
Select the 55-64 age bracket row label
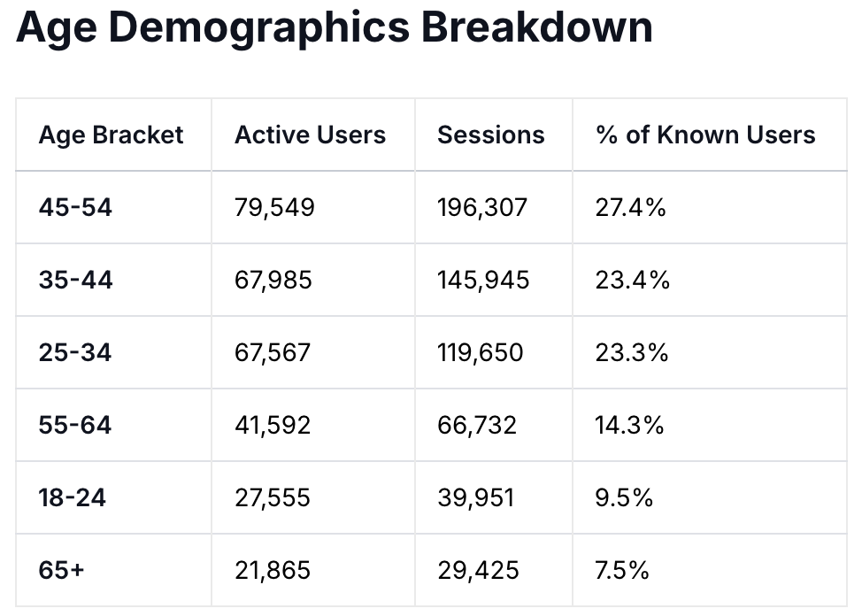76,426
